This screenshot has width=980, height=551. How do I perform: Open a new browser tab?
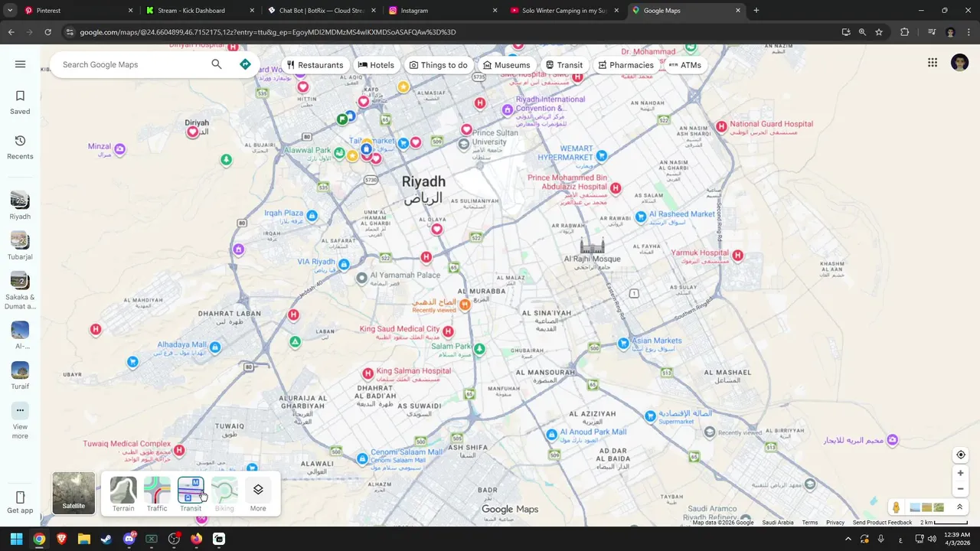[756, 11]
